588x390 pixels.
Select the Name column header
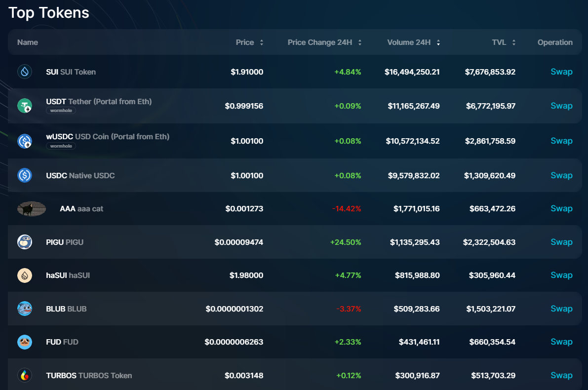pos(28,42)
